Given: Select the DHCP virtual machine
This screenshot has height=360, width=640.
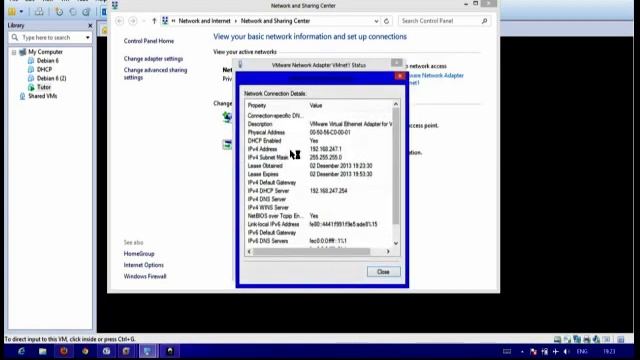Looking at the screenshot, I should click(x=44, y=69).
